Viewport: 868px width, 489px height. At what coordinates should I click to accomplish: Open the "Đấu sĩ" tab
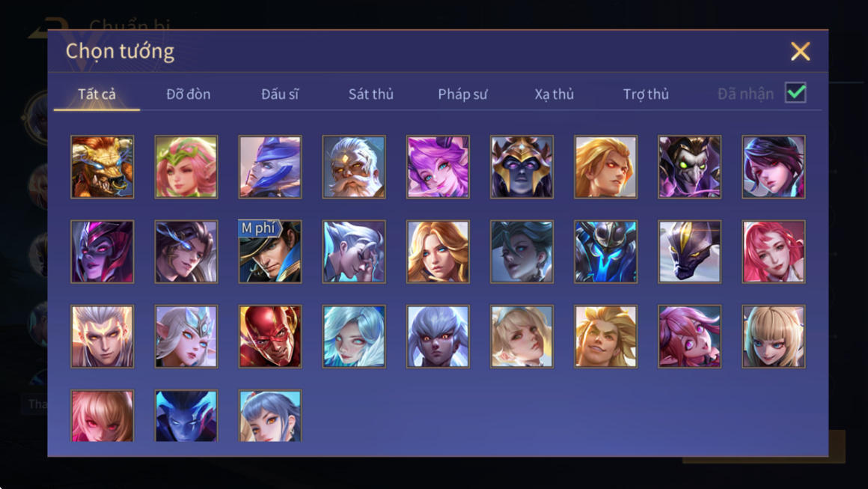pyautogui.click(x=280, y=94)
